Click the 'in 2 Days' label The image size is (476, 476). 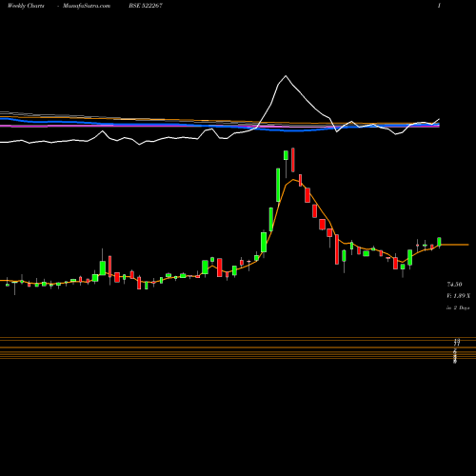(x=458, y=307)
